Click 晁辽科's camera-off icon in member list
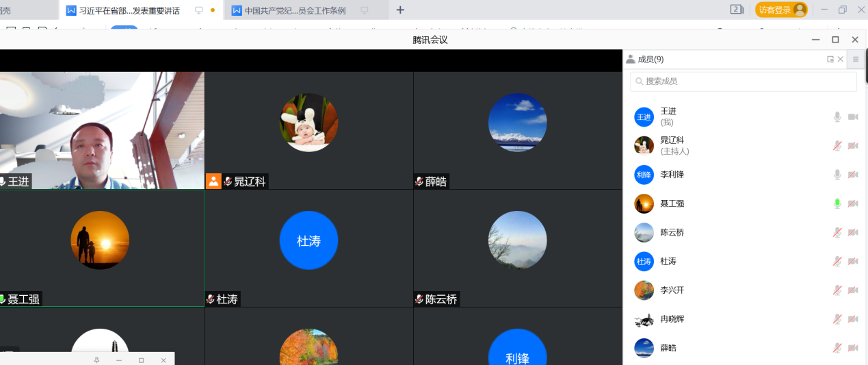 click(x=853, y=146)
